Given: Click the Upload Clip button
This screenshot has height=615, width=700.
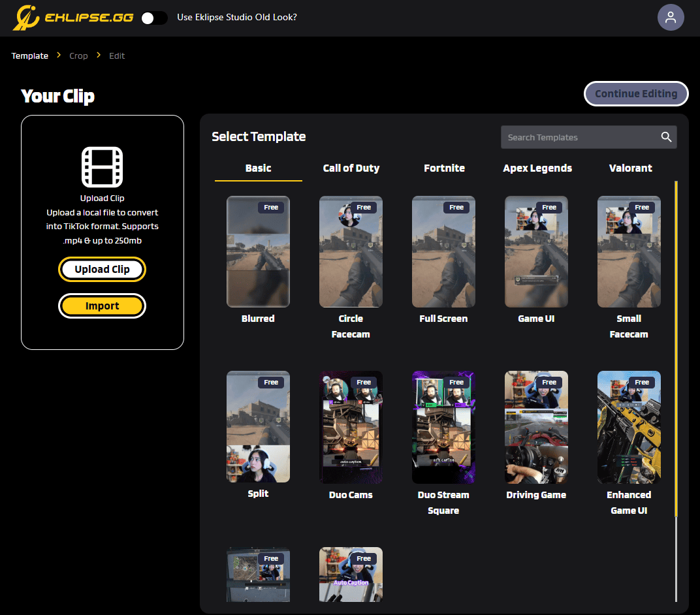Looking at the screenshot, I should (103, 269).
